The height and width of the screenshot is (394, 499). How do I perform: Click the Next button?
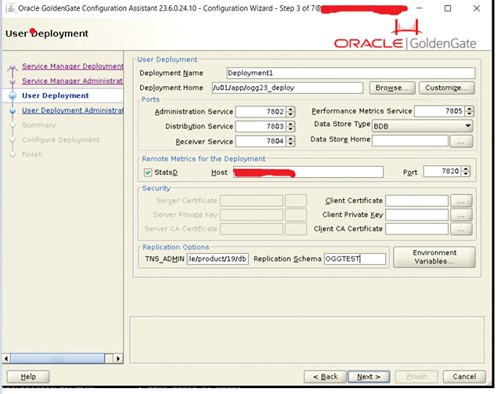[x=369, y=377]
